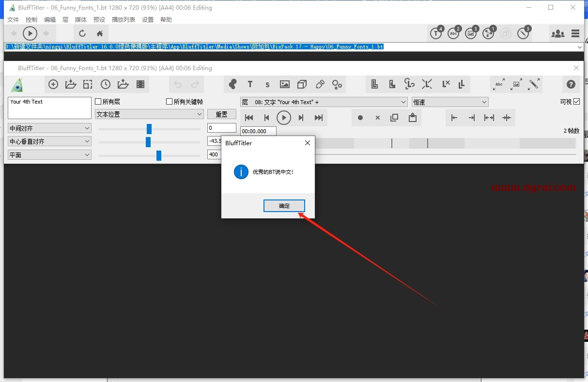Screen dimensions: 588x382
Task: Click the value field showing 0
Action: click(222, 128)
